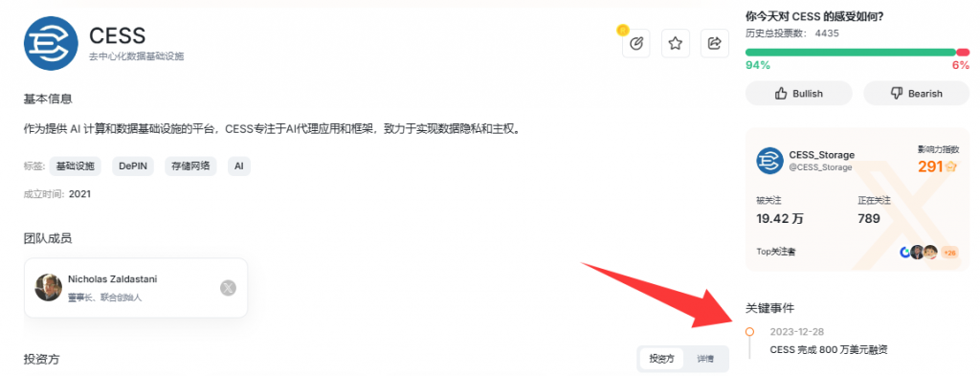This screenshot has width=980, height=376.
Task: Click the 成立时间 2021 text
Action: click(56, 194)
